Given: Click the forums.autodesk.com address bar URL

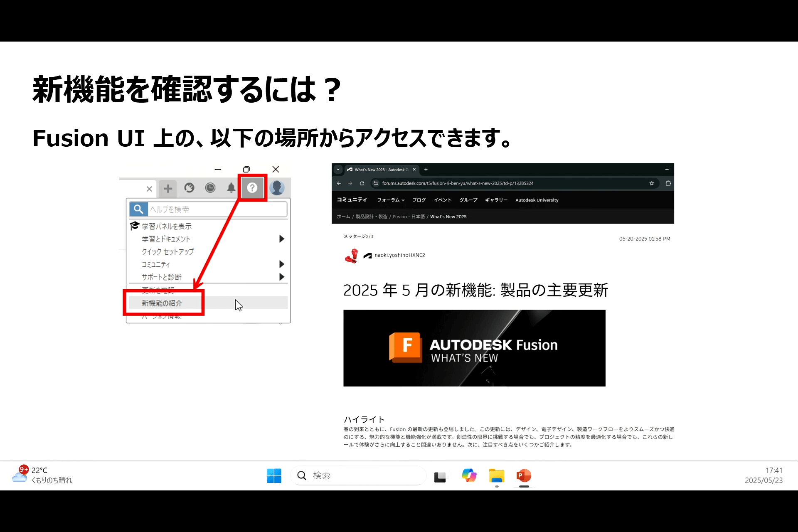Looking at the screenshot, I should tap(458, 183).
